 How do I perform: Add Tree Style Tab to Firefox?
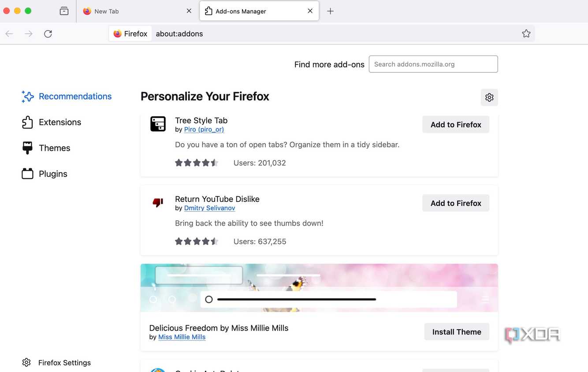456,125
